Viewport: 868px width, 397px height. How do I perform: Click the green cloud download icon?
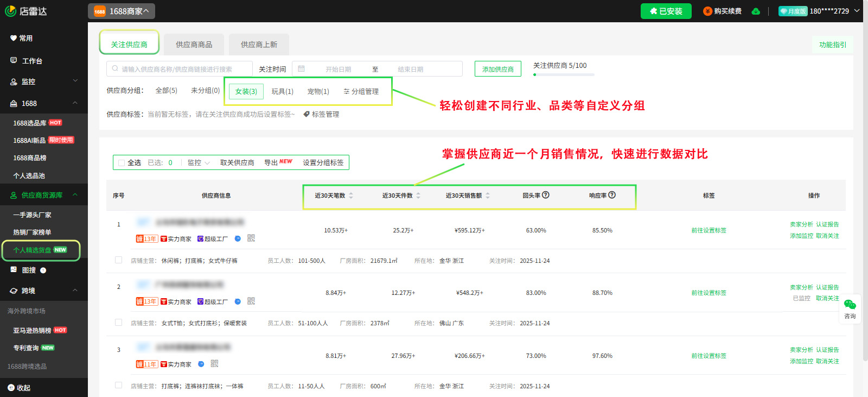pos(756,11)
